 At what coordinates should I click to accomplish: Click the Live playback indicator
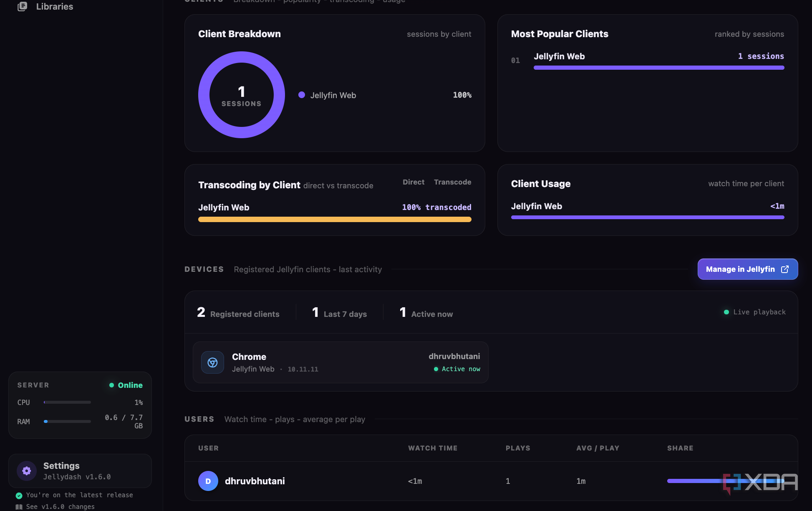755,312
